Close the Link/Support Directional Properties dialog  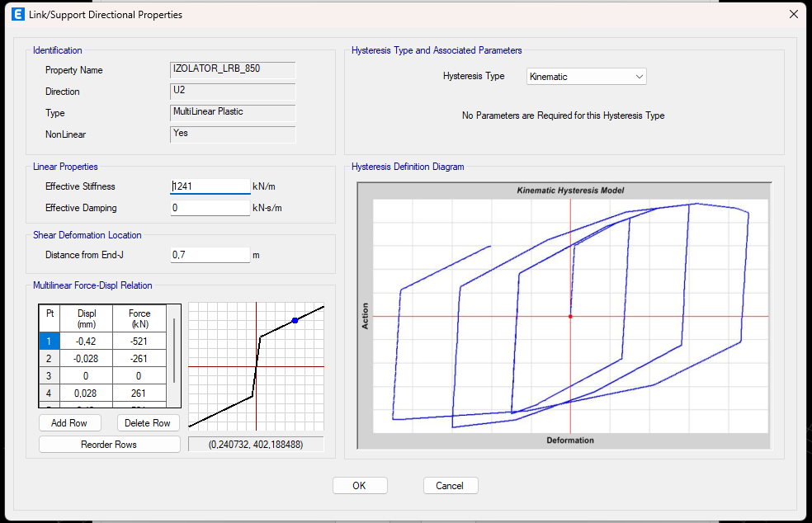point(793,14)
